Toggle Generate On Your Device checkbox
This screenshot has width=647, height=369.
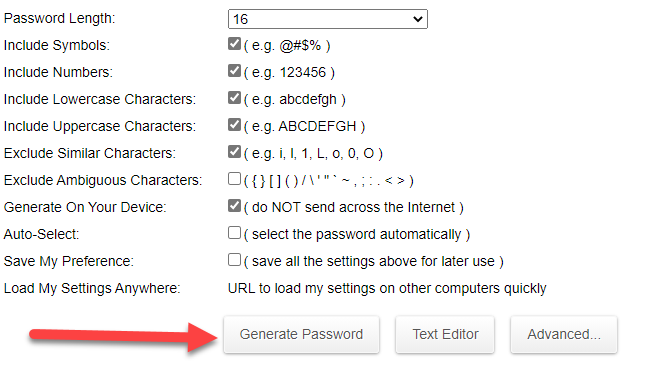pos(234,206)
